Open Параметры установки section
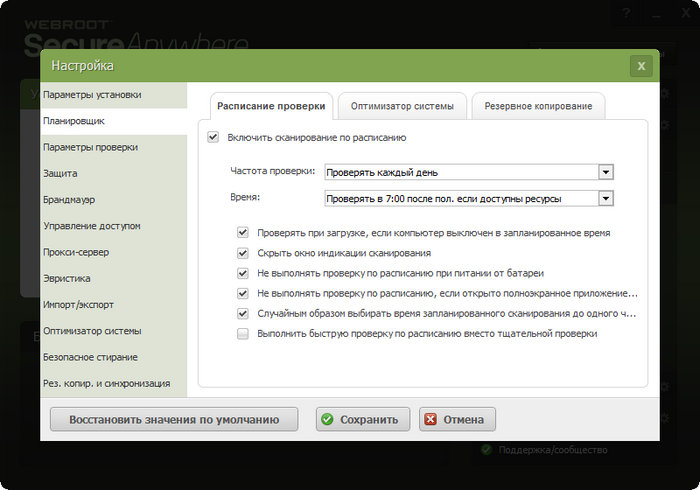The height and width of the screenshot is (490, 700). pos(113,95)
